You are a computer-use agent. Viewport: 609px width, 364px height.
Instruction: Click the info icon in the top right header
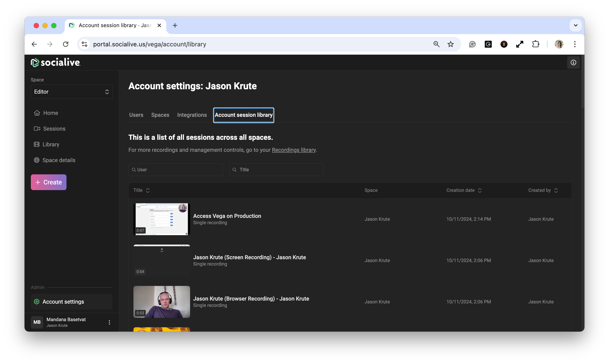573,63
